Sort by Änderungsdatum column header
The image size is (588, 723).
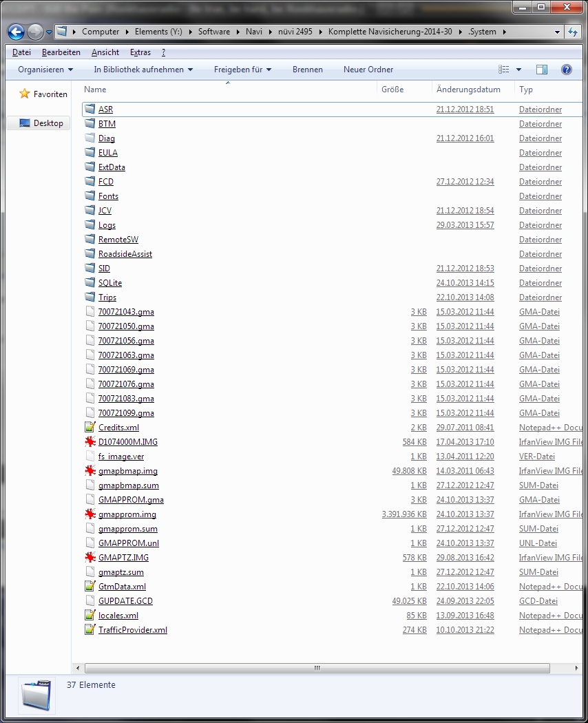(x=468, y=90)
